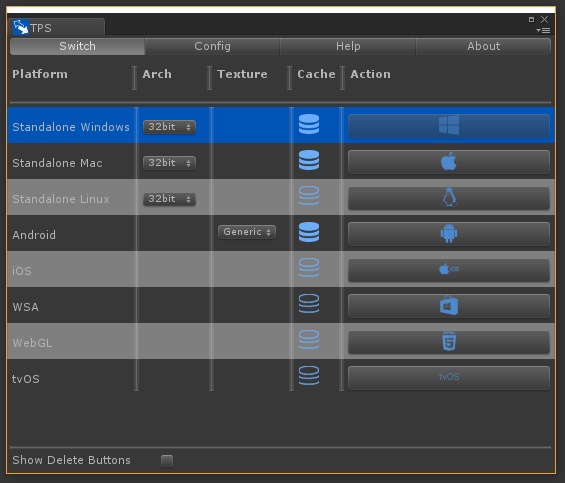The width and height of the screenshot is (565, 483).
Task: Click the WebGL cache icon
Action: point(309,340)
